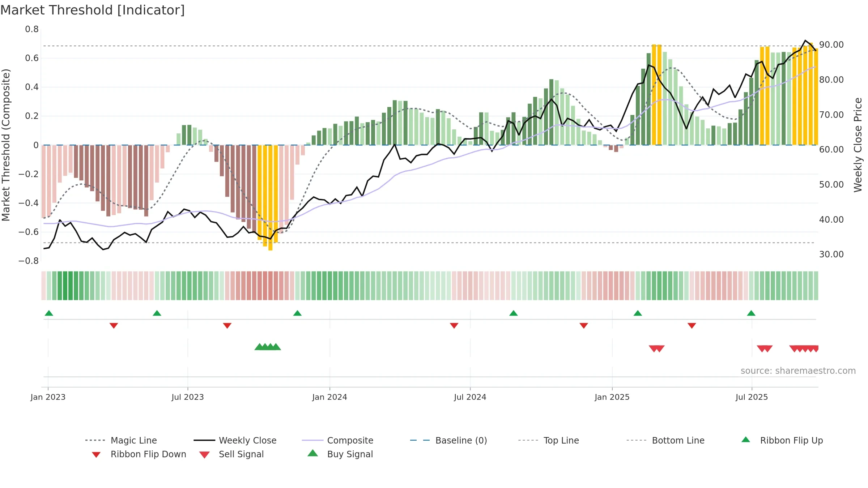Click the Weekly Close Price axis title
This screenshot has height=488, width=868.
858,145
